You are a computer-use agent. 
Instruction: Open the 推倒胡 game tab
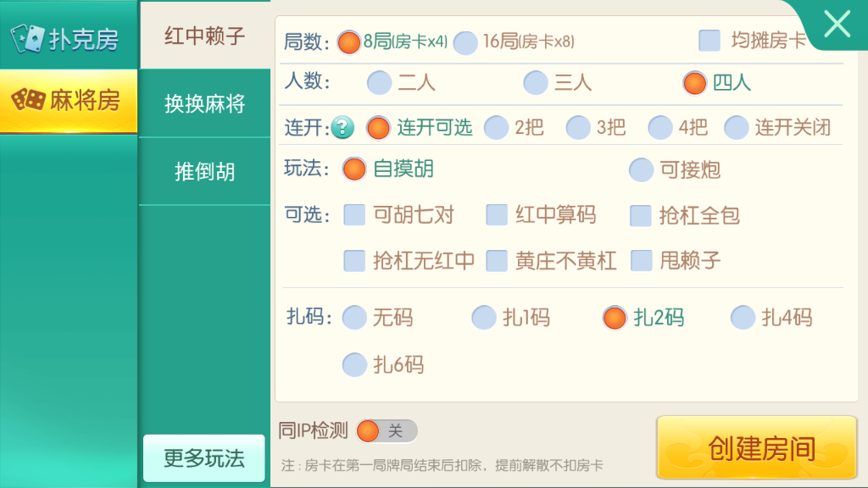click(204, 172)
